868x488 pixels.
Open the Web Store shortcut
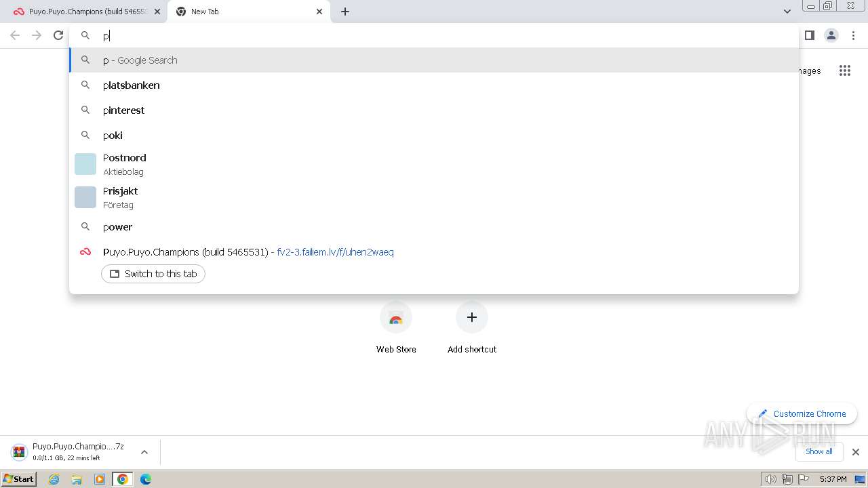tap(396, 328)
